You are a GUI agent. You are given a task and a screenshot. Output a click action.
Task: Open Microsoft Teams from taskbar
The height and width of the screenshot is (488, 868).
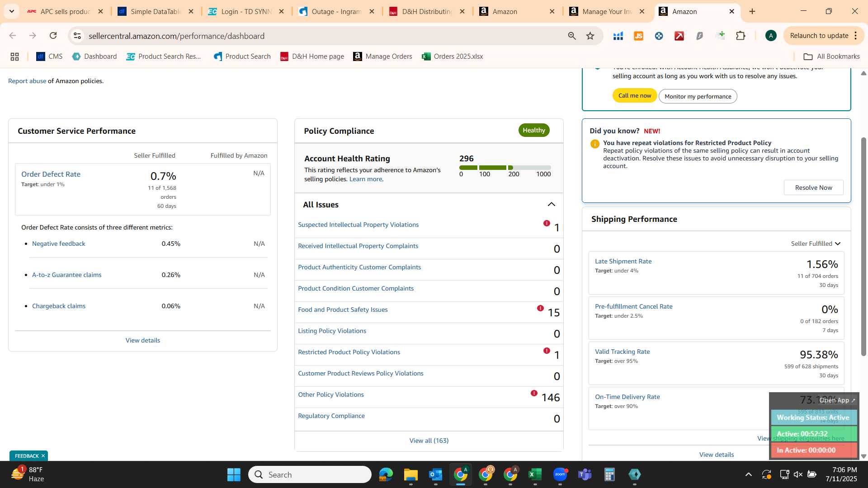[x=585, y=474]
